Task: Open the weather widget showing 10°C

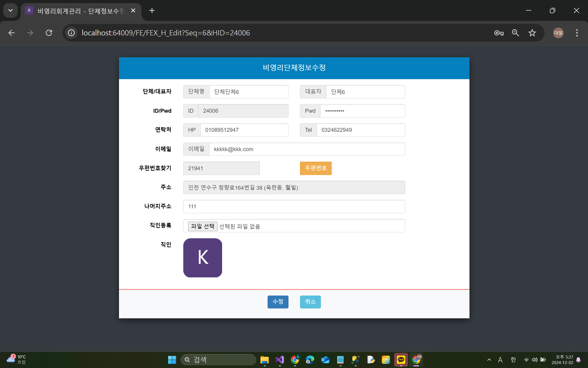Action: click(16, 360)
